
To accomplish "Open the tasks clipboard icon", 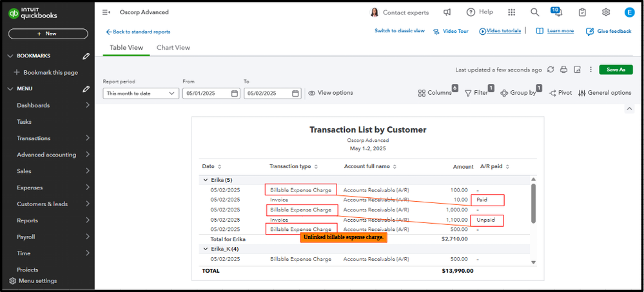I will [582, 12].
